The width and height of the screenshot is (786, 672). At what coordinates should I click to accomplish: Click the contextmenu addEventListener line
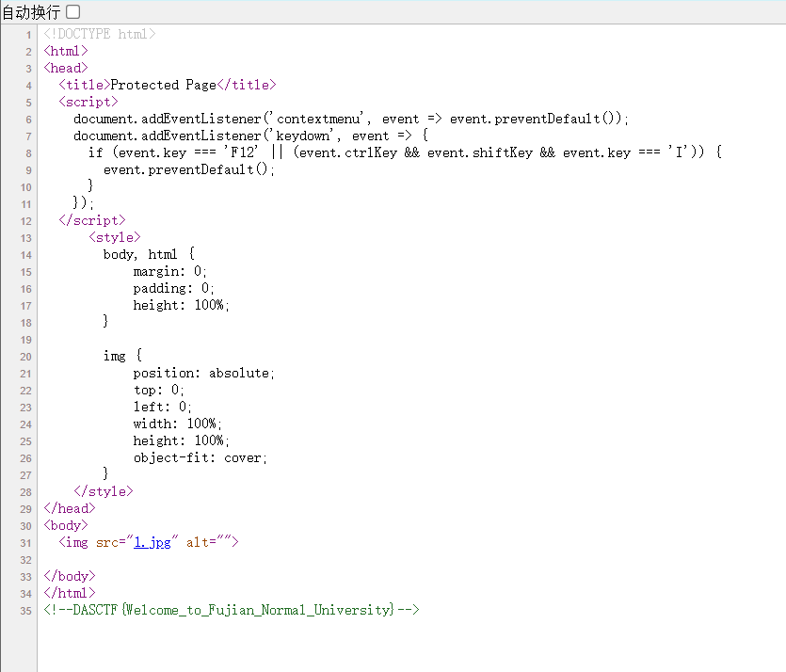pos(351,119)
